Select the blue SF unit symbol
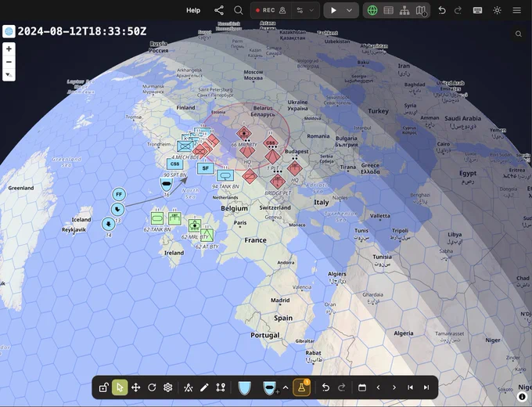532x407 pixels. [x=205, y=168]
